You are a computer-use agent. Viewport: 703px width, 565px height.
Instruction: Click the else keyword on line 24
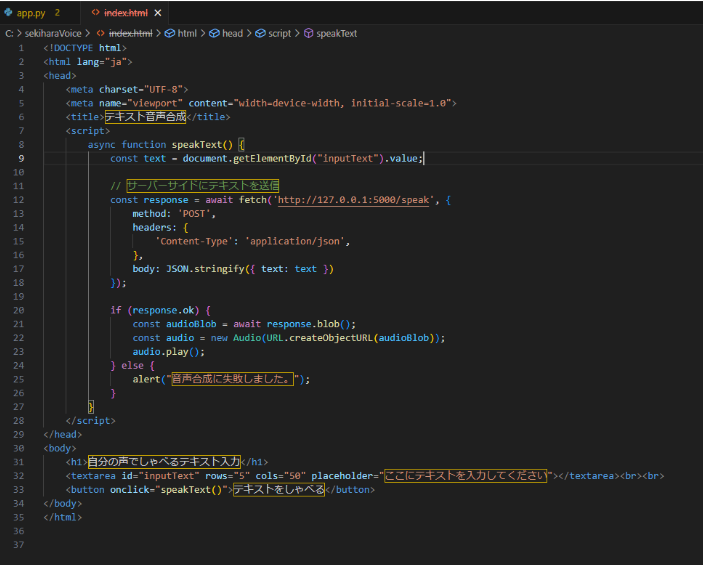[x=132, y=366]
